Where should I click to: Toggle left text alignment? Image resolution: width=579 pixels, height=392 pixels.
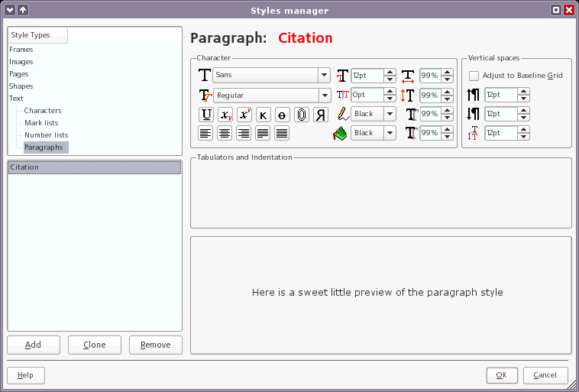coord(205,133)
